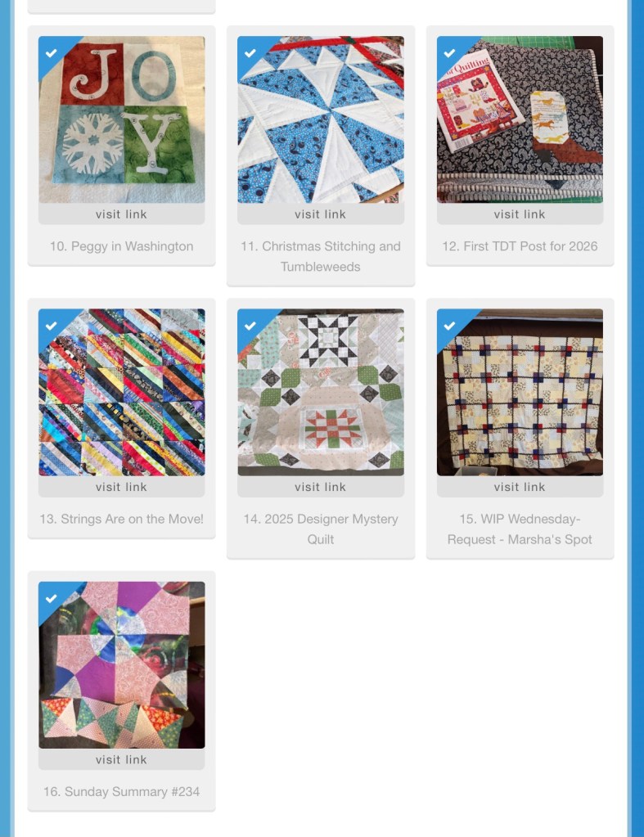Screen dimensions: 644x837
Task: Visit link under Sunday Summary #234 image
Action: (x=122, y=759)
